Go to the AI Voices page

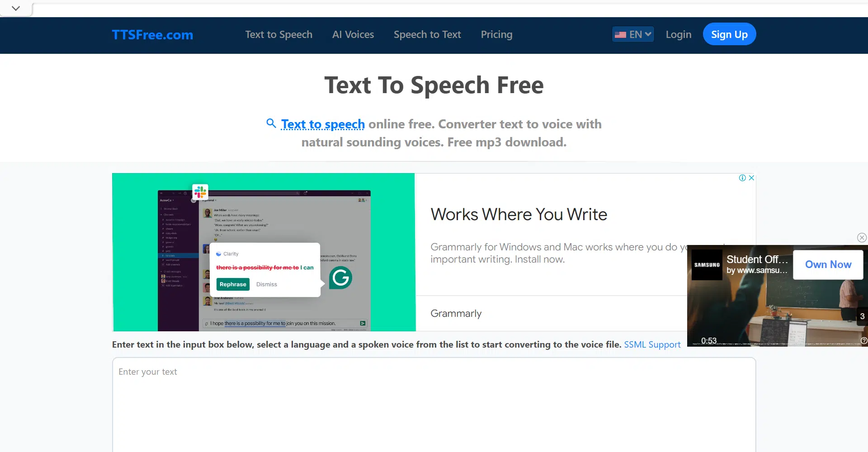coord(353,35)
